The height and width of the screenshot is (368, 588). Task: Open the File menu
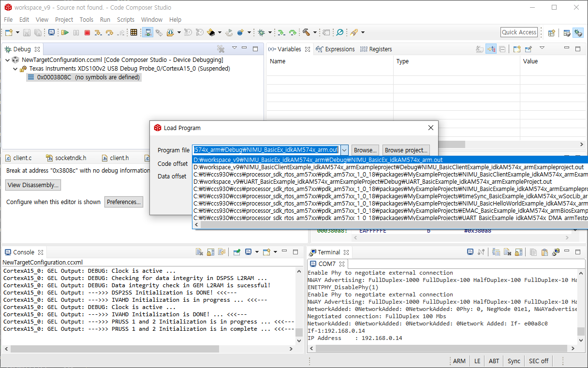(x=8, y=19)
